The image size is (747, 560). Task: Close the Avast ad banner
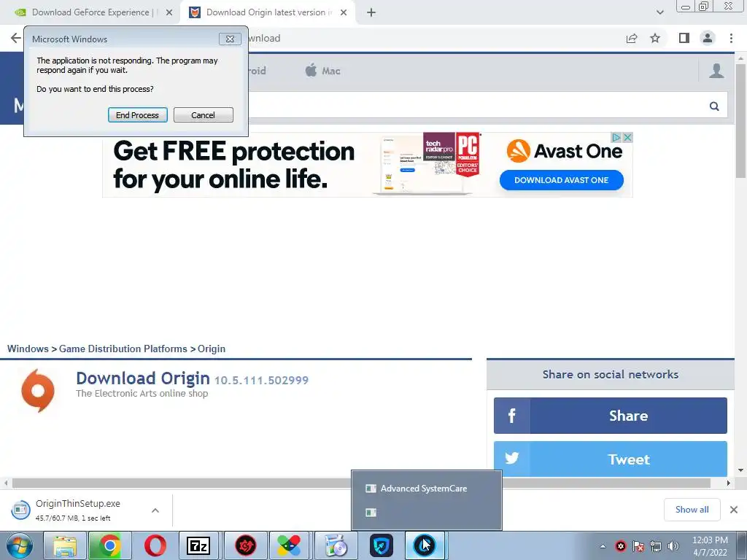(x=627, y=138)
